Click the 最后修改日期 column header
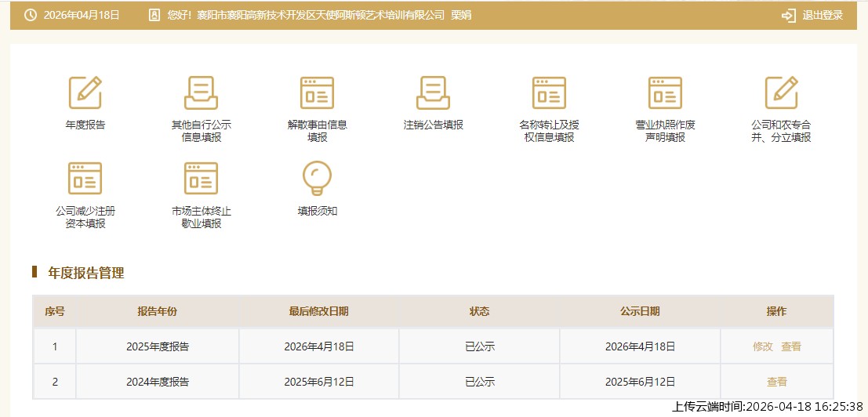Screen dimensions: 868x417 (x=318, y=311)
